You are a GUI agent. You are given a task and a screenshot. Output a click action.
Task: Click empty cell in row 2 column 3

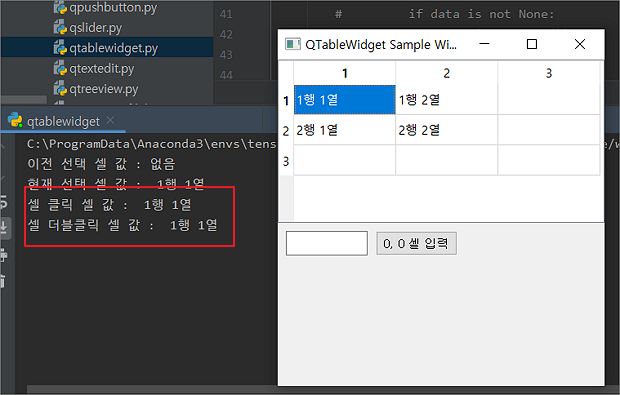click(x=549, y=130)
